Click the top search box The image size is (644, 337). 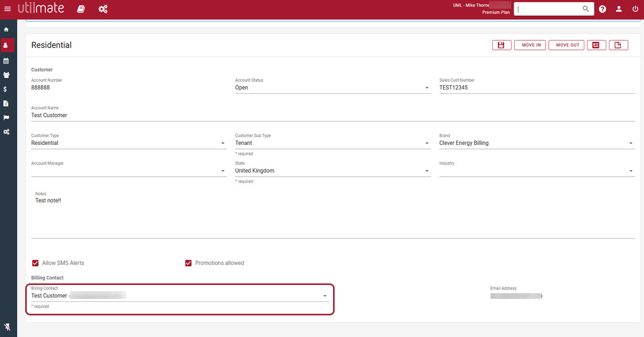click(x=549, y=9)
